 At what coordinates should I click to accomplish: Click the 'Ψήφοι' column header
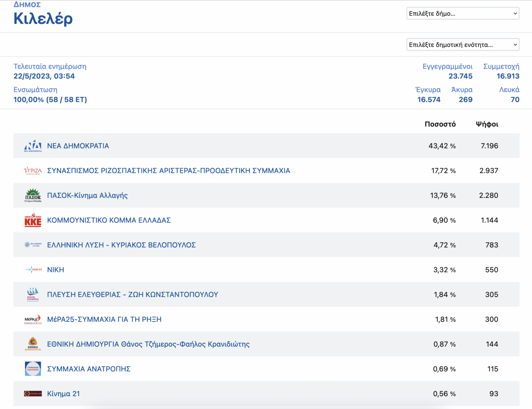(487, 124)
